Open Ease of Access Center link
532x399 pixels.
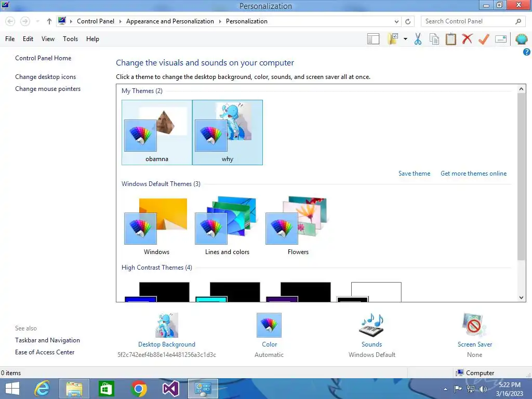[x=45, y=352]
